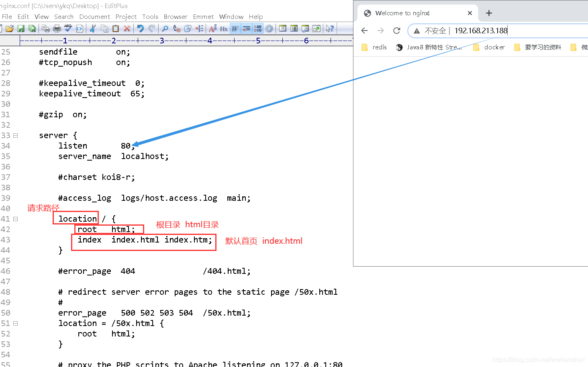Open Preferences with the gear icon
The height and width of the screenshot is (367, 588).
(x=269, y=29)
